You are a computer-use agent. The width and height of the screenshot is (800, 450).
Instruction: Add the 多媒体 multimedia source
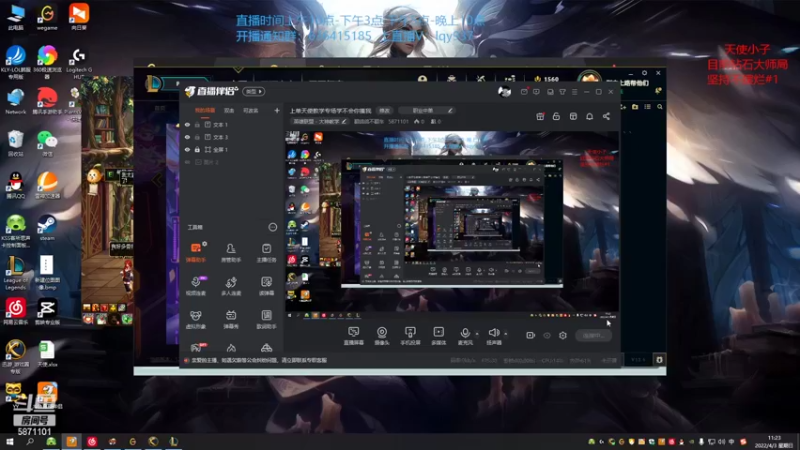pos(439,336)
